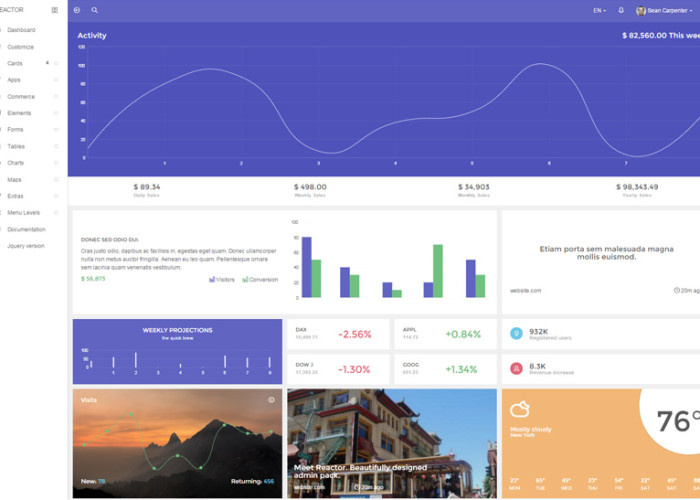Screen dimensions: 700x500
Task: Open the DOW J -1.30% stock card
Action: point(338,369)
